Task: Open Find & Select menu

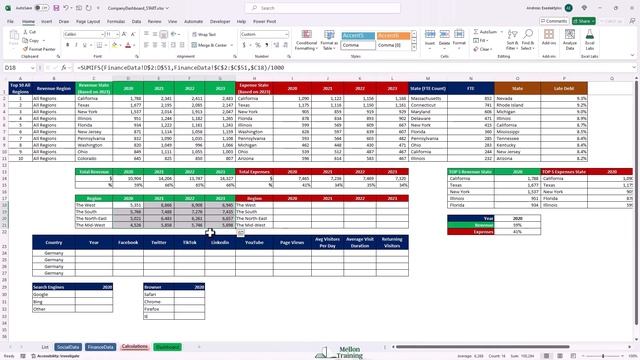Action: coord(528,40)
